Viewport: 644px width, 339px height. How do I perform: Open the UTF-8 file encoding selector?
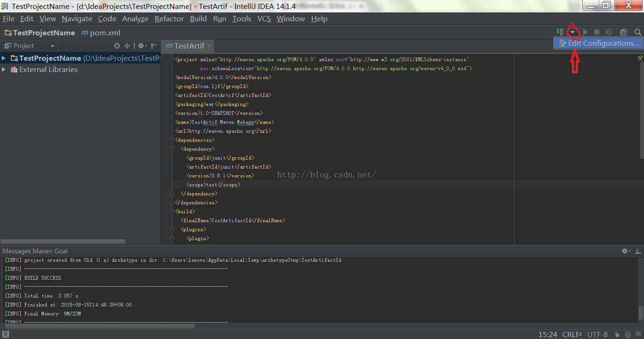coord(597,335)
